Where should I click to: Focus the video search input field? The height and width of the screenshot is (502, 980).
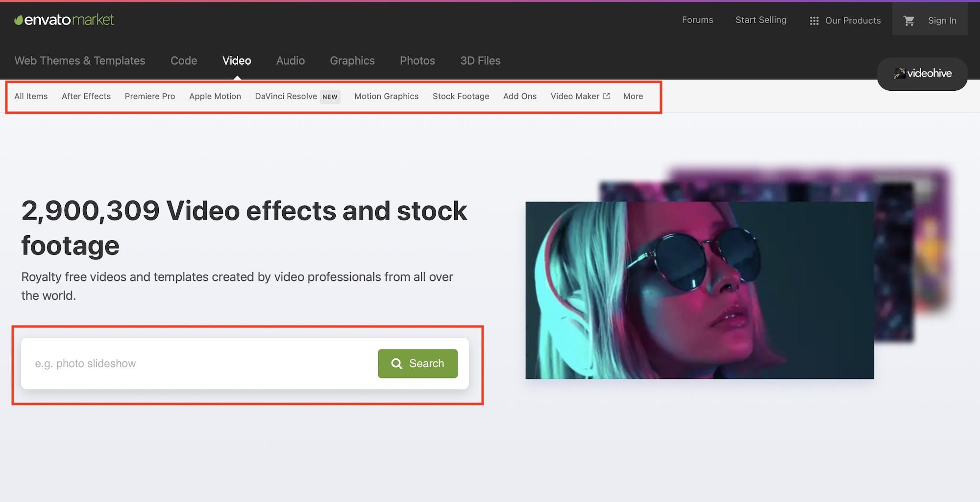pos(200,364)
